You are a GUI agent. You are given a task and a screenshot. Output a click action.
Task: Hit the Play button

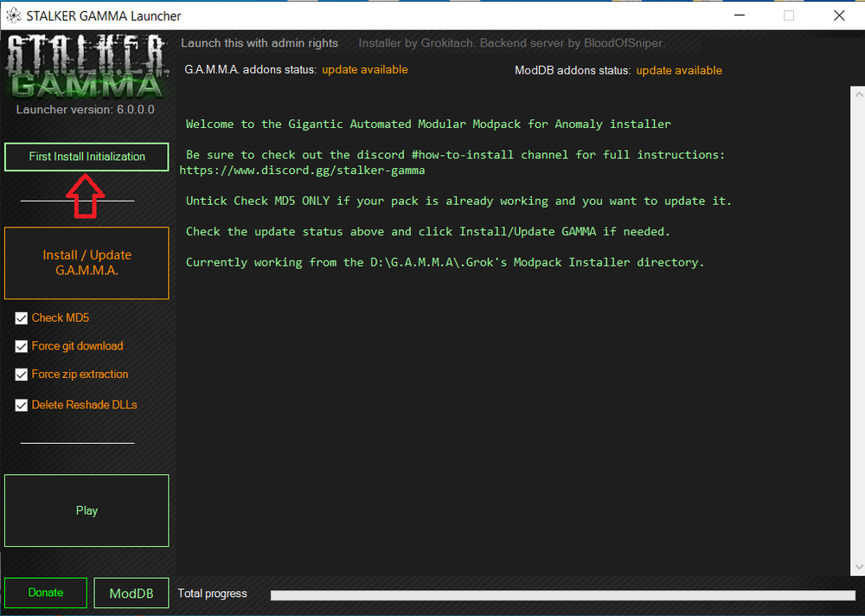[86, 510]
